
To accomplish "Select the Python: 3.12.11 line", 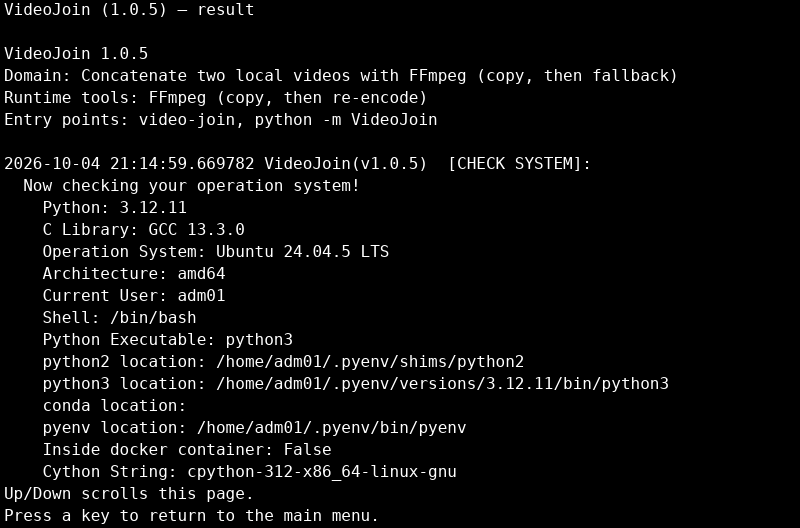I will tap(115, 207).
